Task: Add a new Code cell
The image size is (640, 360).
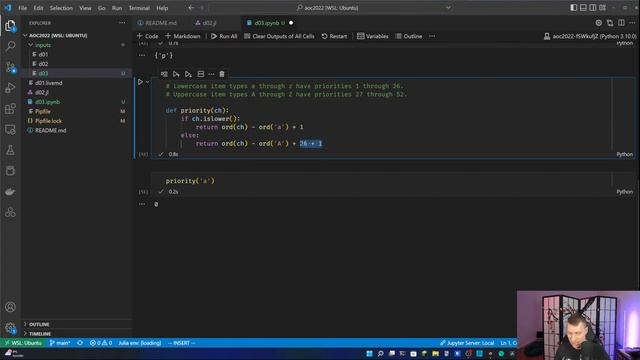Action: 147,36
